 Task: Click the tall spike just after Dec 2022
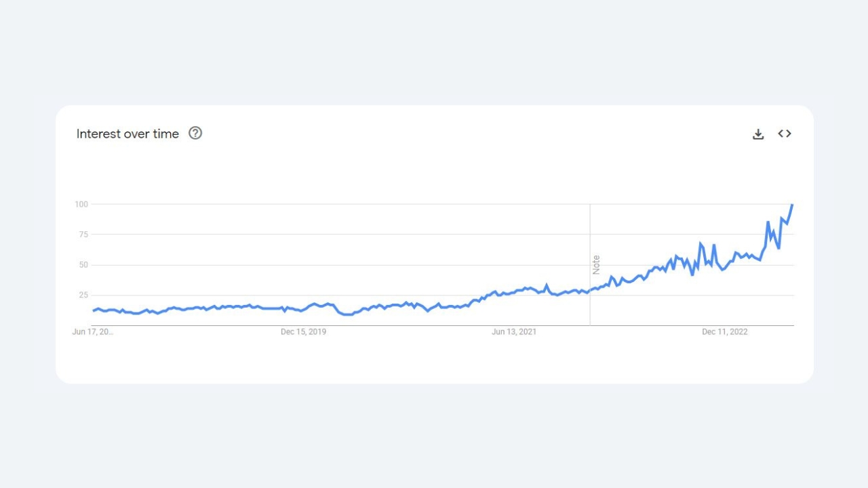pos(768,222)
